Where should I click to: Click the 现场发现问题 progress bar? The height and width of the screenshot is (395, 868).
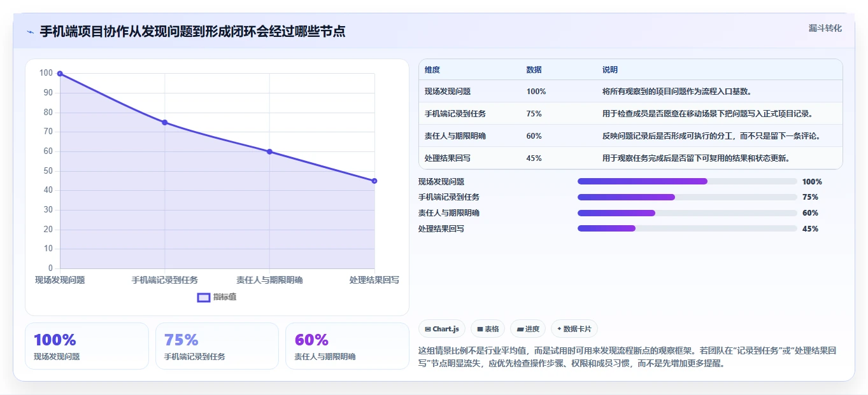tap(687, 181)
